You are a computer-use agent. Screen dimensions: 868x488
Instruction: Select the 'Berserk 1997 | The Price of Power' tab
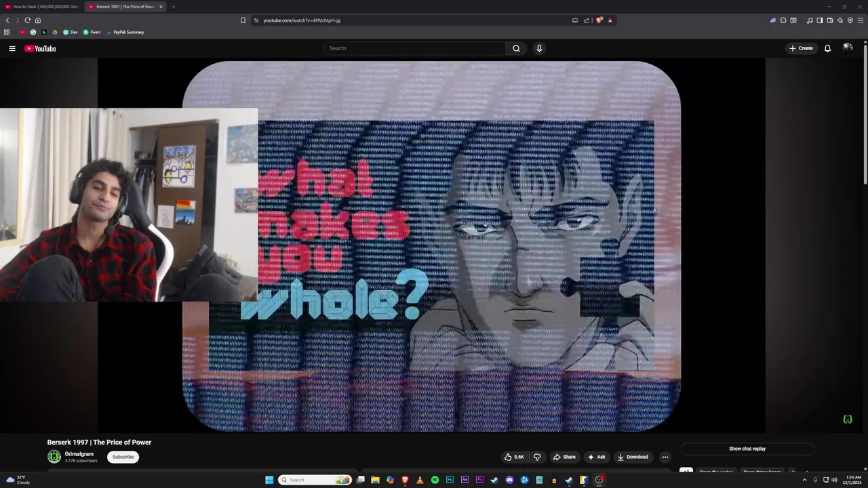coord(122,7)
